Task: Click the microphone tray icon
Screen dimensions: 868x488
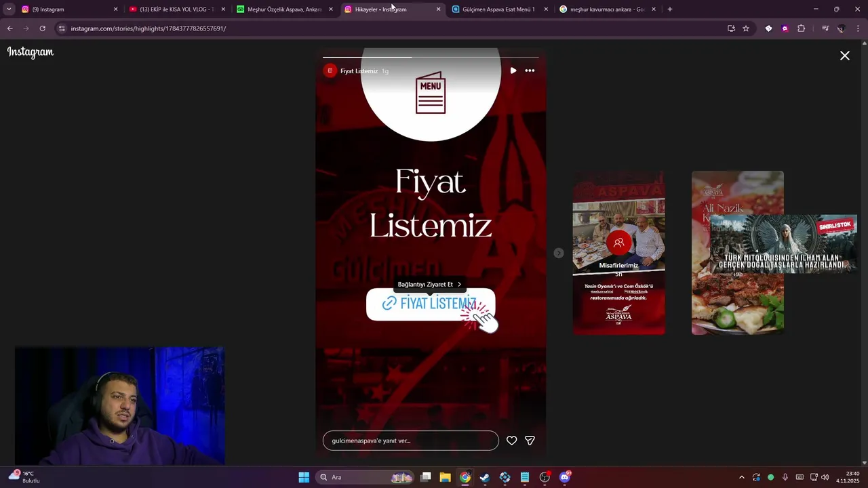Action: pos(785,477)
